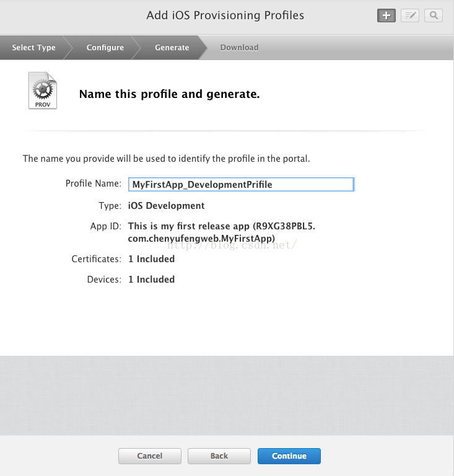The width and height of the screenshot is (454, 476).
Task: Switch to the Configure step
Action: point(105,48)
